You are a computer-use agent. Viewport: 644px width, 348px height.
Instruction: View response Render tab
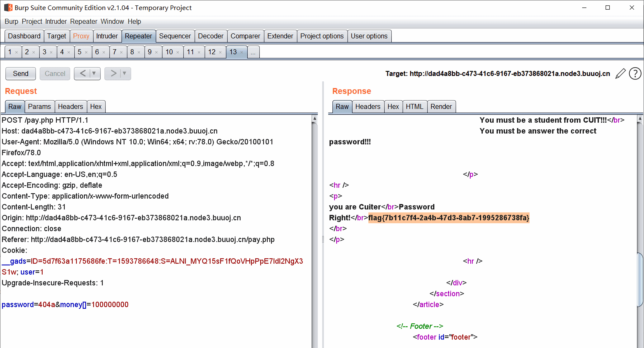point(441,107)
